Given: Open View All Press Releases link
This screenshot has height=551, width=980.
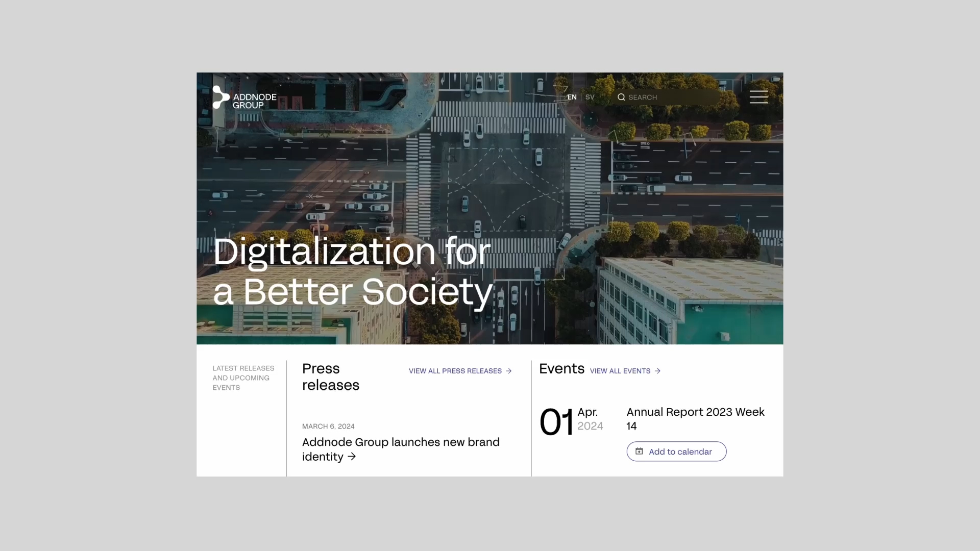Looking at the screenshot, I should (x=460, y=371).
